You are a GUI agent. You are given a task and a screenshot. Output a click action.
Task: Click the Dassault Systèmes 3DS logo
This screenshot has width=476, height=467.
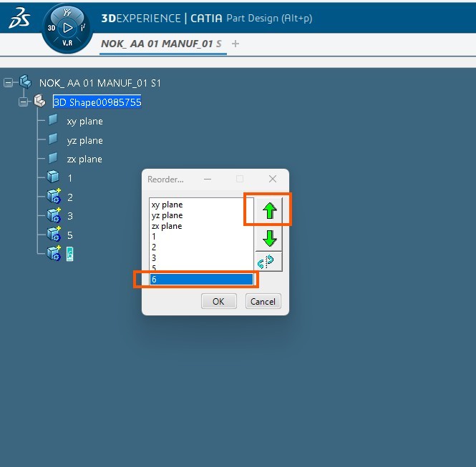point(19,21)
